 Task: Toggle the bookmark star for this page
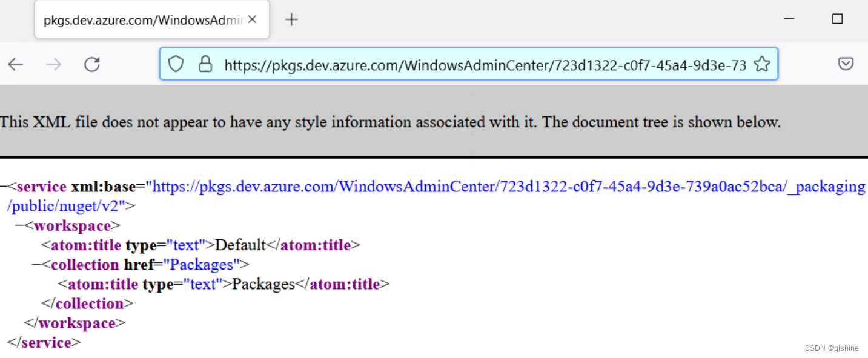pyautogui.click(x=761, y=65)
